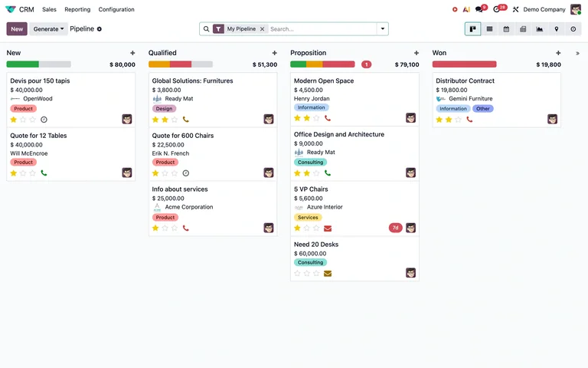Set second star priority on Quote for 12 Tables
Viewport: 588px width, 368px height.
click(23, 173)
